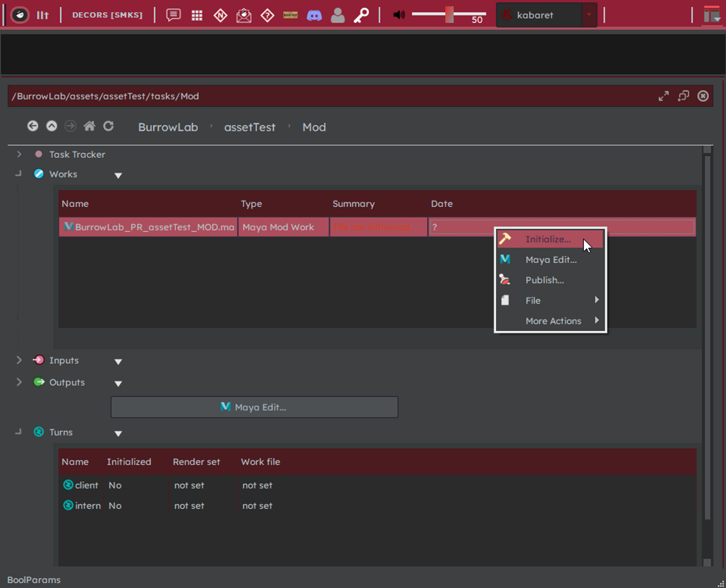Viewport: 726px width, 588px height.
Task: Collapse the Turns section
Action: click(18, 432)
